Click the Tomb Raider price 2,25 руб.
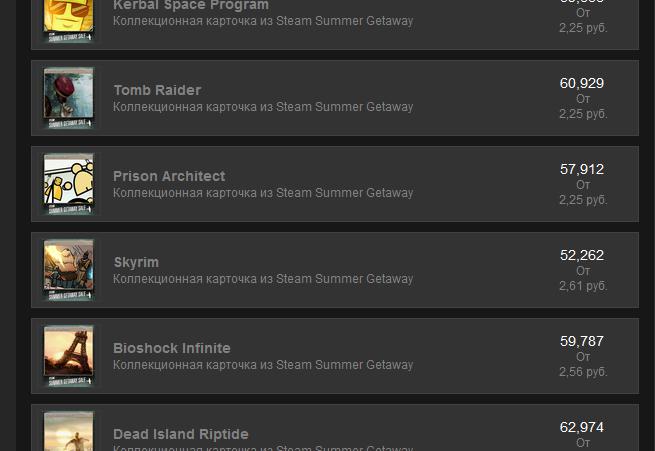 coord(583,114)
